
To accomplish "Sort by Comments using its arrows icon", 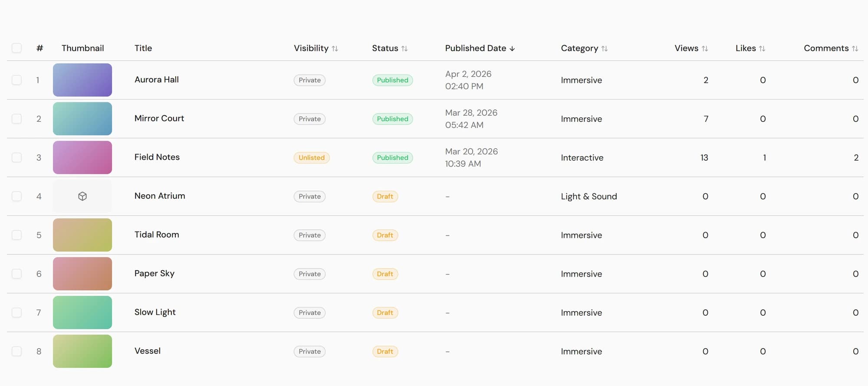I will (x=855, y=49).
